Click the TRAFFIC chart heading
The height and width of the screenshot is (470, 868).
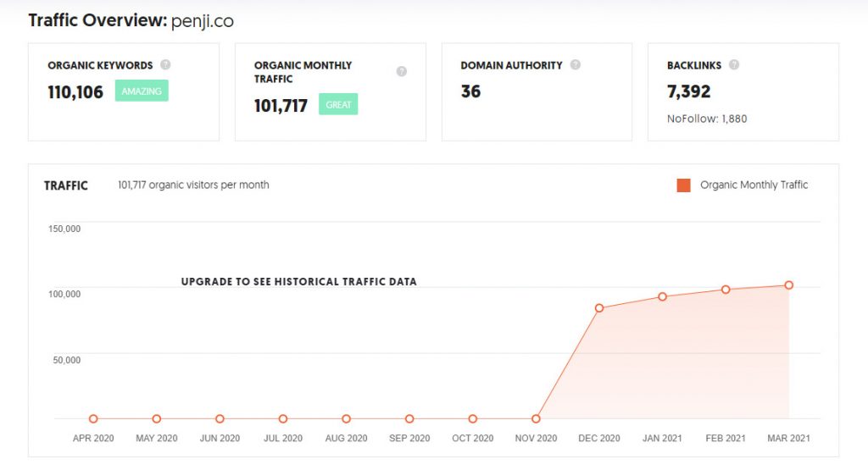coord(66,185)
